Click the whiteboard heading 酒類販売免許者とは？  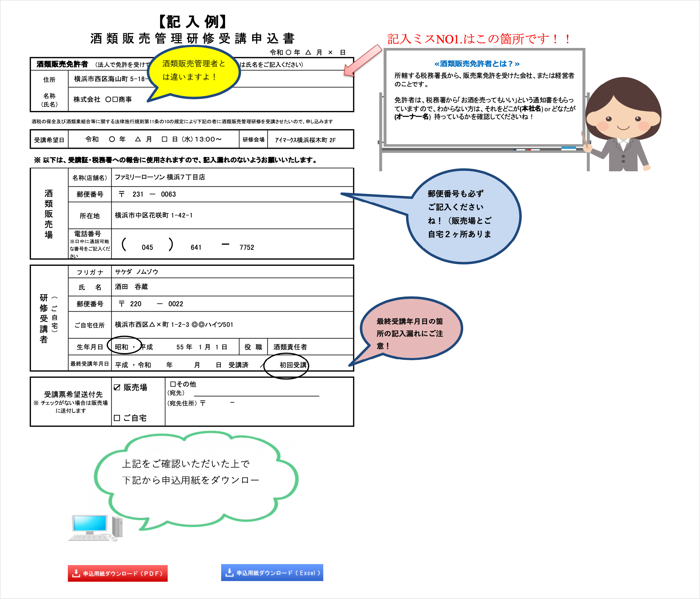tap(477, 64)
